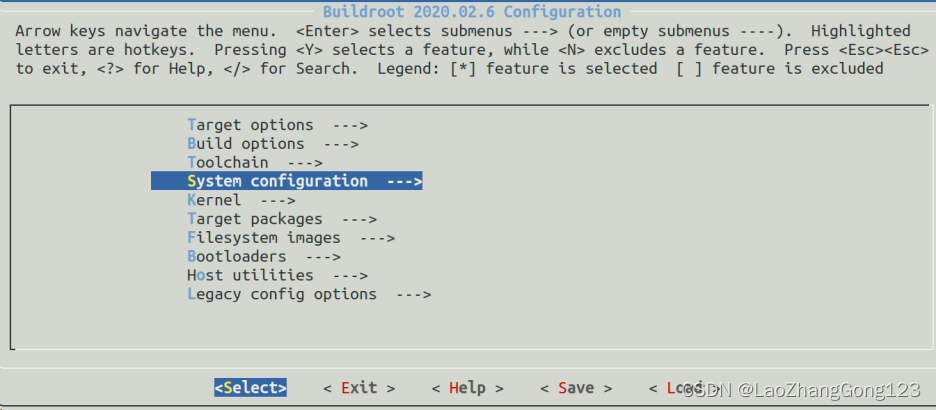Screen dimensions: 936x410
Task: Open Build options submenu
Action: tap(273, 144)
